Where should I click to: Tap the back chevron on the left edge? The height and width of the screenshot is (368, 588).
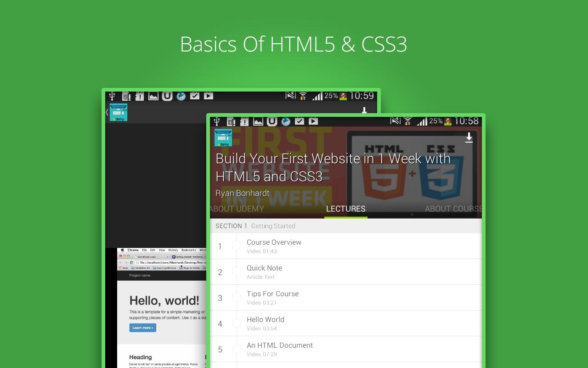pos(106,112)
